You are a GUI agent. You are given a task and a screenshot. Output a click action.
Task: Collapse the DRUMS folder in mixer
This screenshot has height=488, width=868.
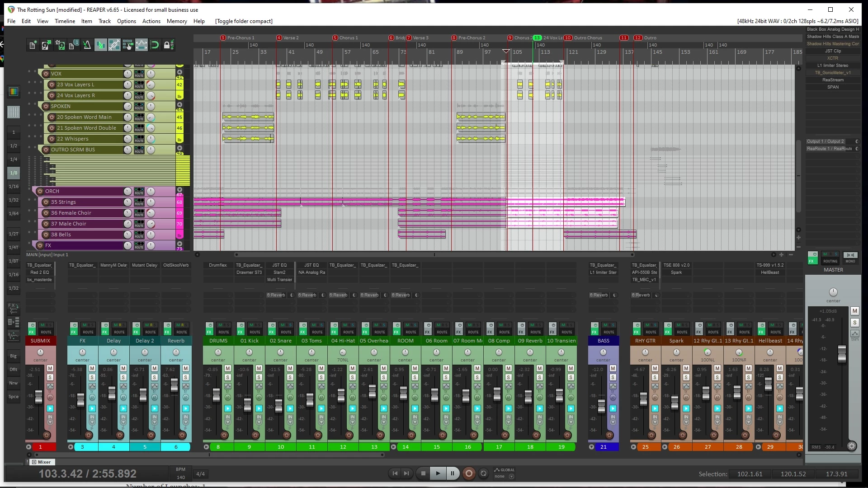207,447
